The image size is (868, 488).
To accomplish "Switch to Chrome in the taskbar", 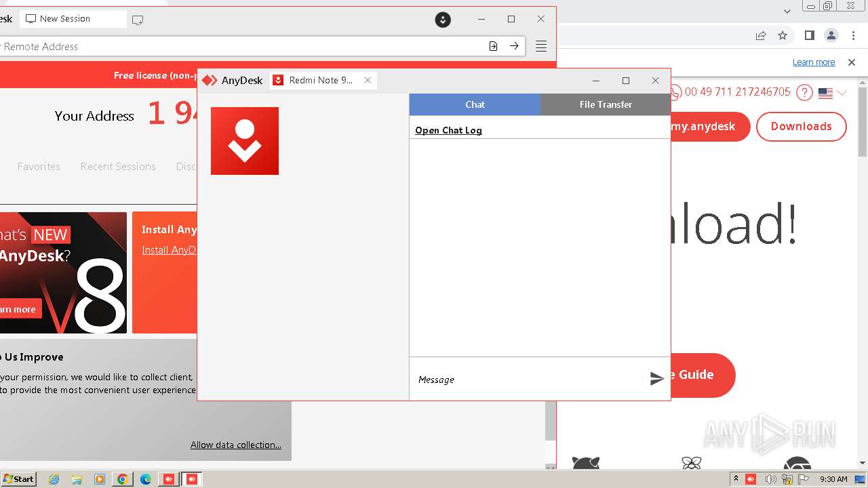I will pyautogui.click(x=123, y=479).
